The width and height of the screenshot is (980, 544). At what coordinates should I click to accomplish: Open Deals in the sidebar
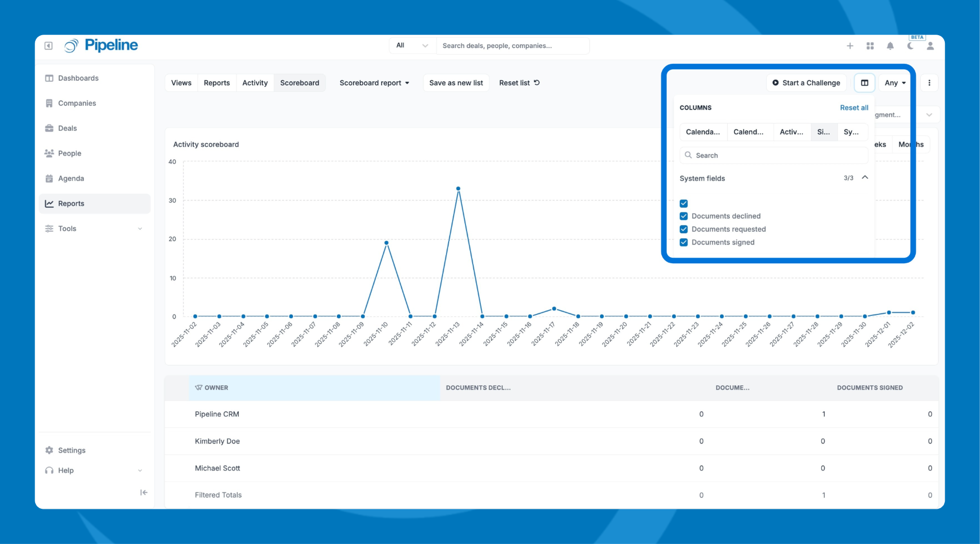[67, 128]
